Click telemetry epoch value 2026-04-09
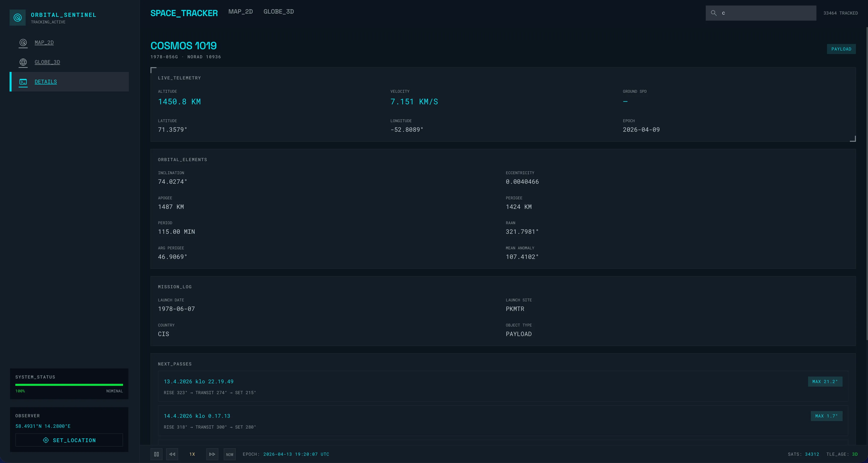868x463 pixels. coord(641,130)
